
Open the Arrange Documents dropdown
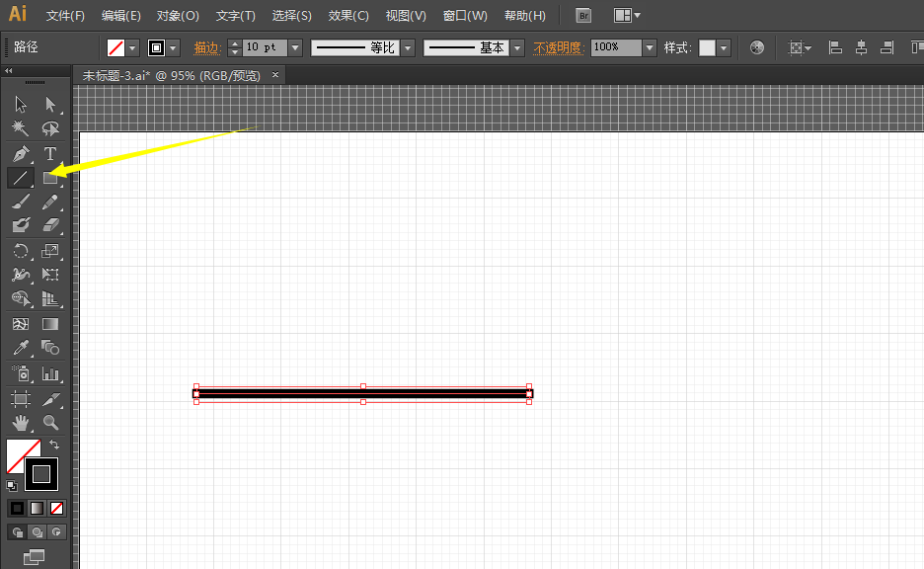coord(627,16)
